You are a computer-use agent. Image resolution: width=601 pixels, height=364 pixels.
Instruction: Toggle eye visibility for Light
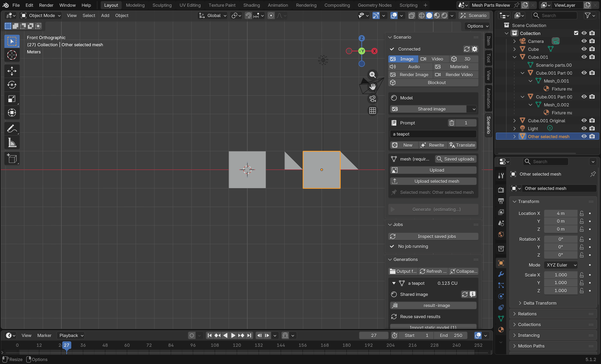584,128
